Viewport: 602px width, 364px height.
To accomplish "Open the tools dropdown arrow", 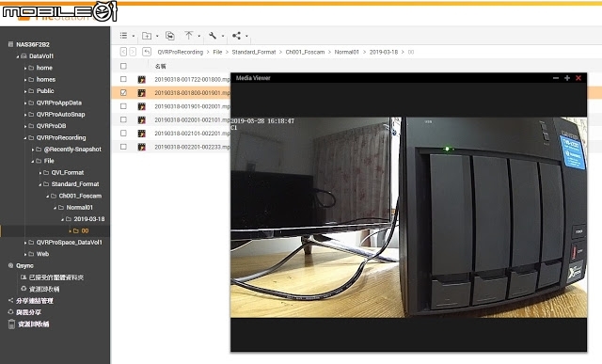I will 223,36.
